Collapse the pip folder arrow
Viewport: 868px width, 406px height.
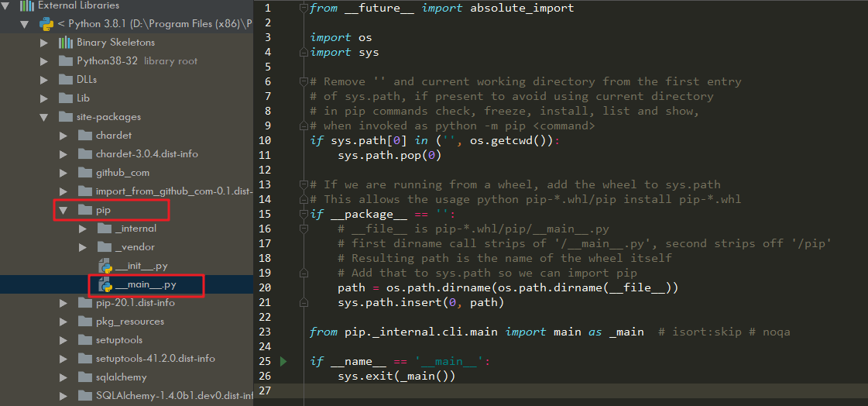point(63,210)
